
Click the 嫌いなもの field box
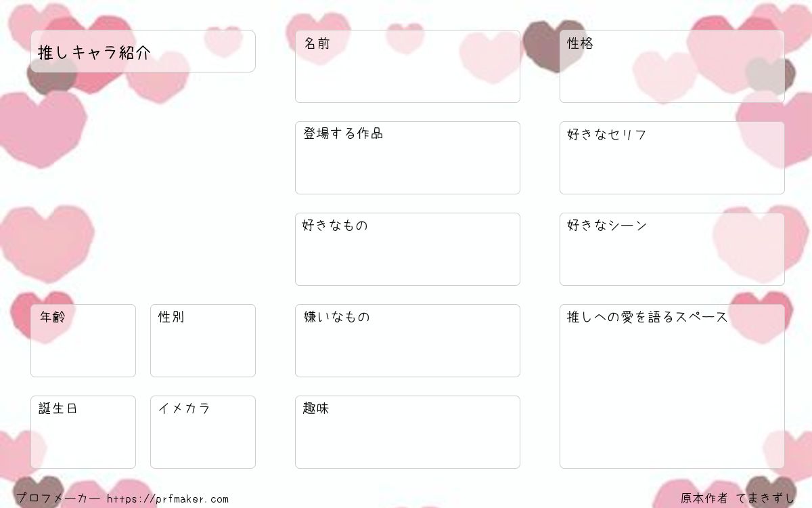407,341
